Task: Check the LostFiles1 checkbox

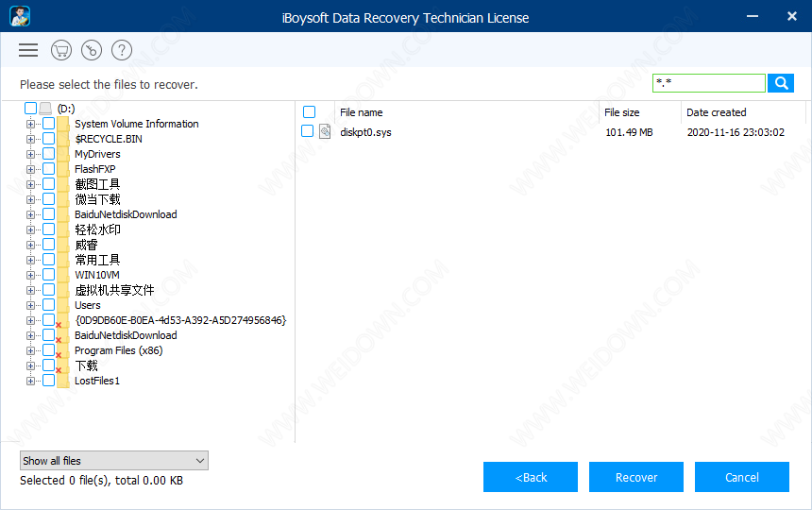Action: point(49,380)
